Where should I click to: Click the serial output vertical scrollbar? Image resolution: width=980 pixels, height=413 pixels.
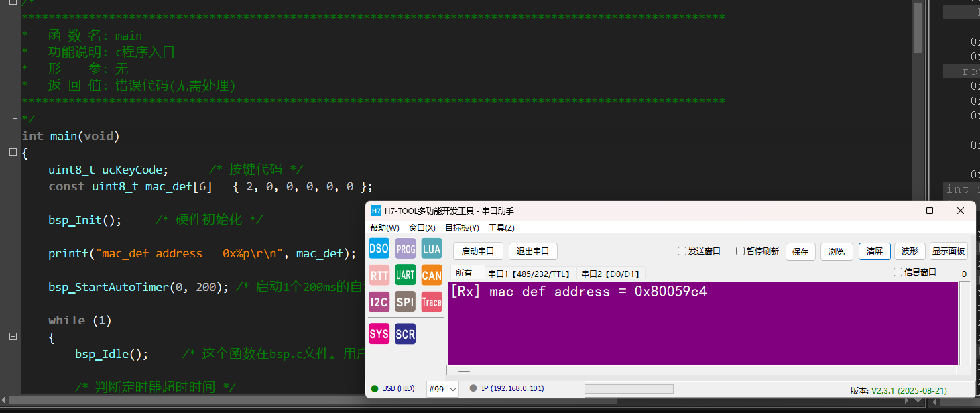965,322
